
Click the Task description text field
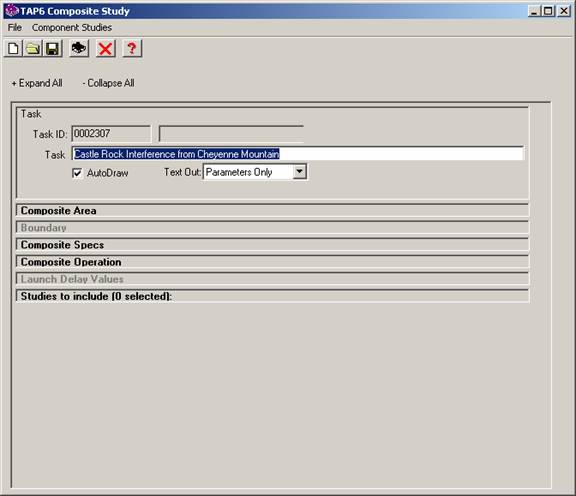point(298,154)
